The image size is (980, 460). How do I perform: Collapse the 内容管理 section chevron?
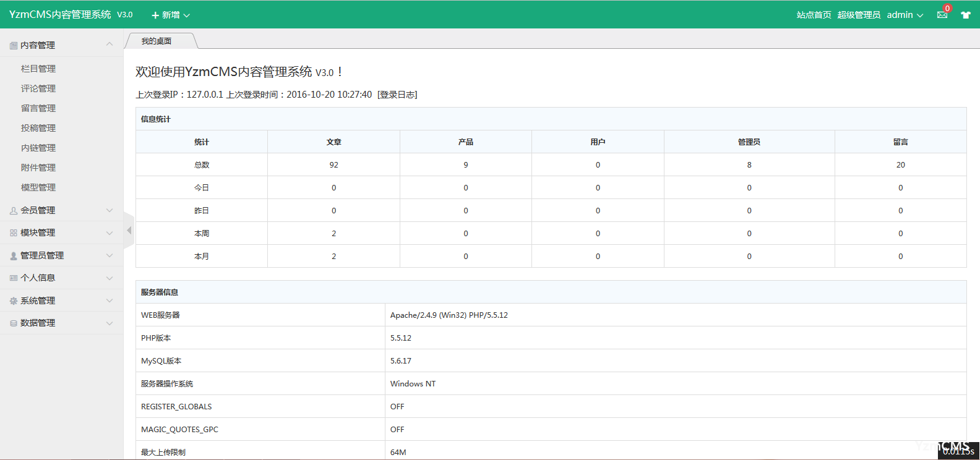pos(110,45)
